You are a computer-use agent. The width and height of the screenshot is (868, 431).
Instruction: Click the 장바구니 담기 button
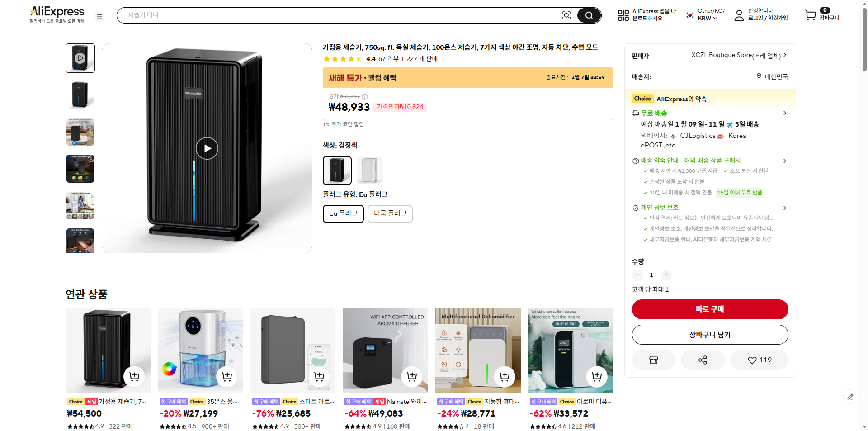[x=709, y=334]
